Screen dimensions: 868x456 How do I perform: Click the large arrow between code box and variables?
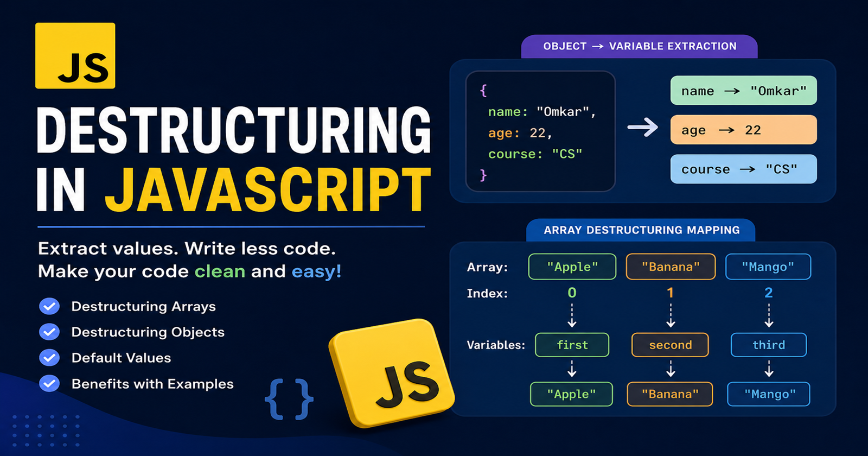coord(643,128)
